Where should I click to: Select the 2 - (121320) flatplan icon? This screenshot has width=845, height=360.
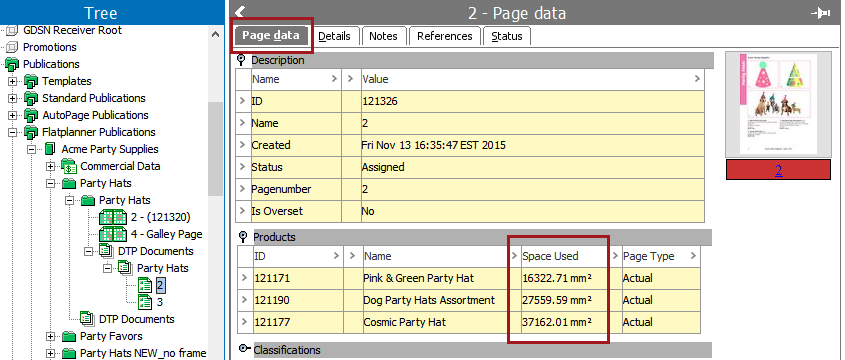113,217
